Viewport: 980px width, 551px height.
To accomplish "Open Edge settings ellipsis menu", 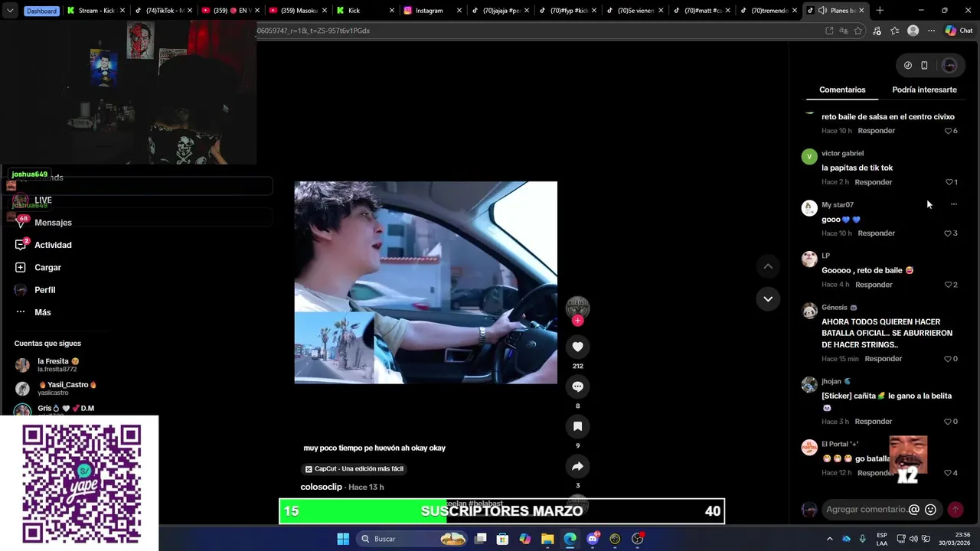I will 931,31.
